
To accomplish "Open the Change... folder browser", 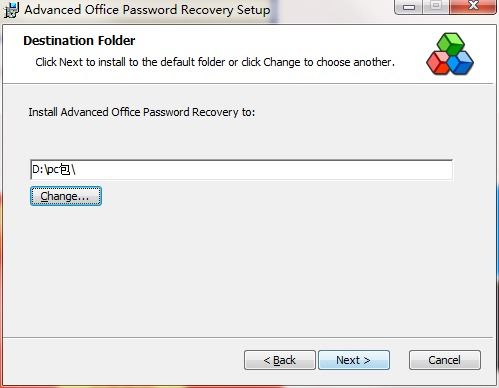I will pos(66,196).
